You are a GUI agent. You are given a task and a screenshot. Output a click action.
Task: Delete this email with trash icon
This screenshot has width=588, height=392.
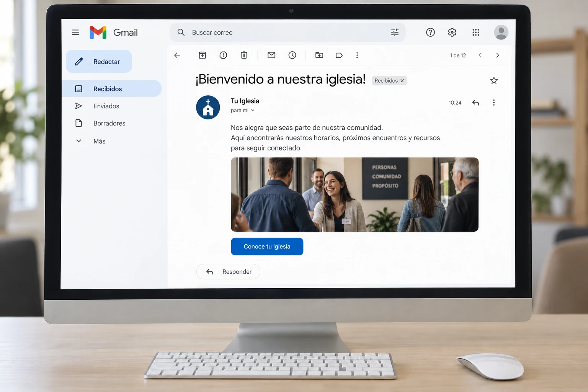244,55
